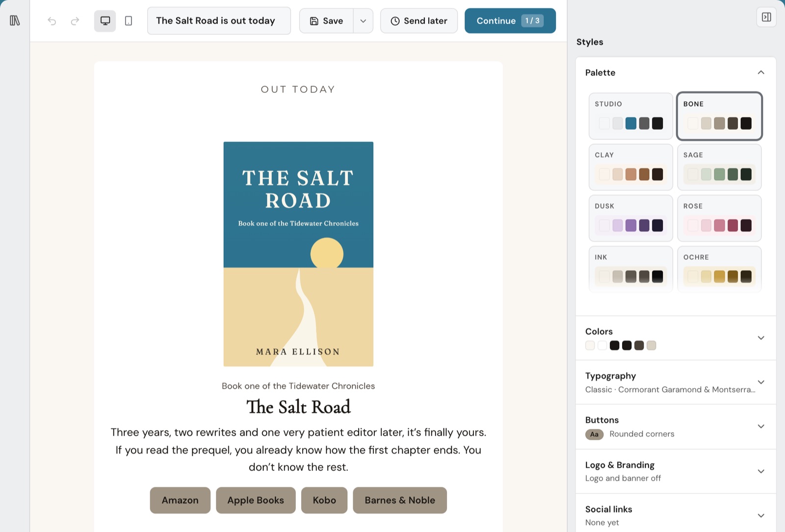Click the Apple Books button
This screenshot has width=785, height=532.
click(x=256, y=500)
